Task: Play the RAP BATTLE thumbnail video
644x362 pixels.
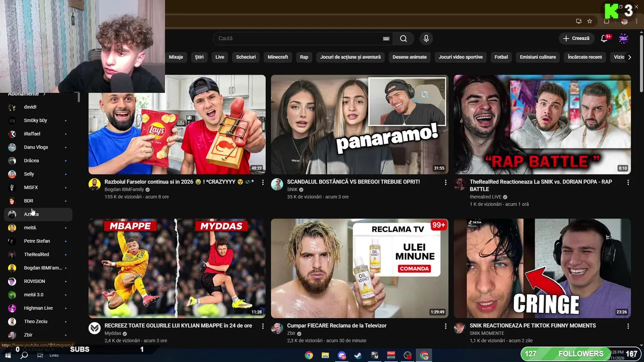Action: 542,125
